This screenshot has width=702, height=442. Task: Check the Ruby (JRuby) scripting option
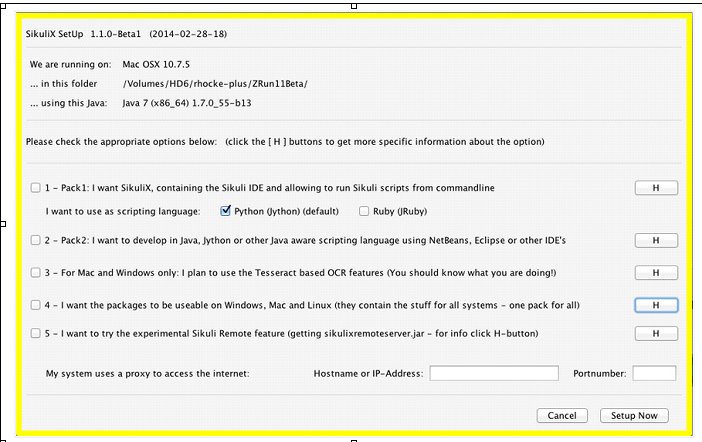pyautogui.click(x=364, y=211)
